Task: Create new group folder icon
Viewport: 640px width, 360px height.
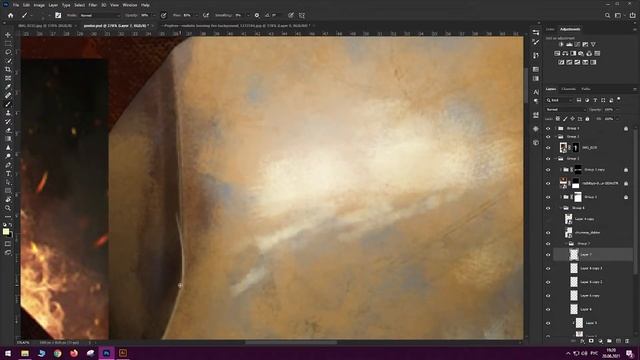Action: (x=609, y=341)
